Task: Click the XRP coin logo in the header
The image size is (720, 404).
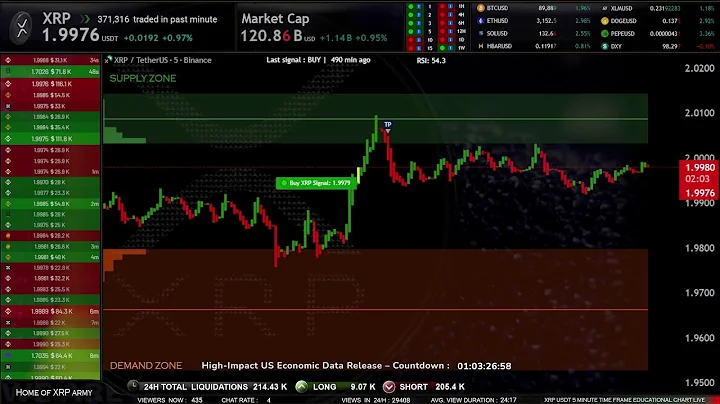Action: pyautogui.click(x=22, y=26)
